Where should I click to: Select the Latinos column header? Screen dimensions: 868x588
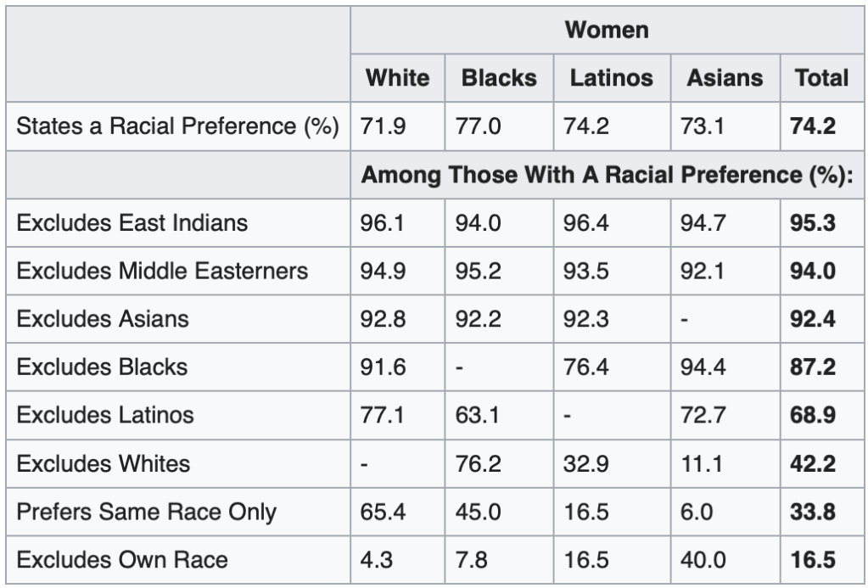(611, 79)
